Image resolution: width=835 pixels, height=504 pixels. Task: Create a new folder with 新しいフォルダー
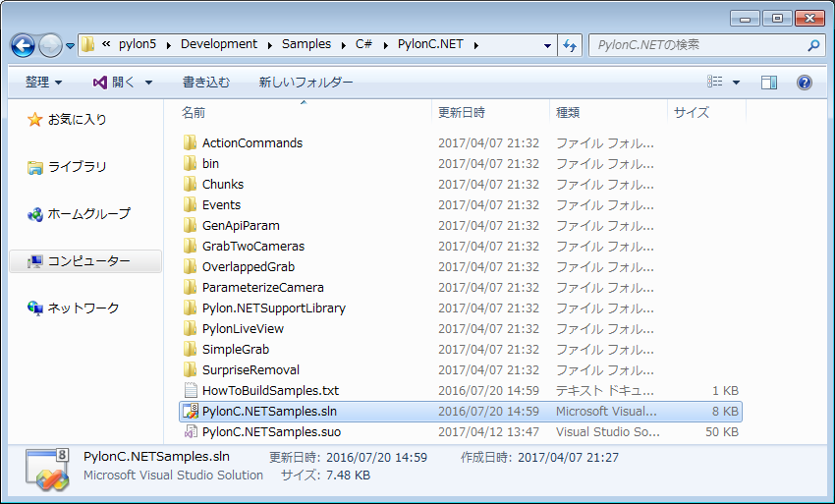click(x=306, y=83)
